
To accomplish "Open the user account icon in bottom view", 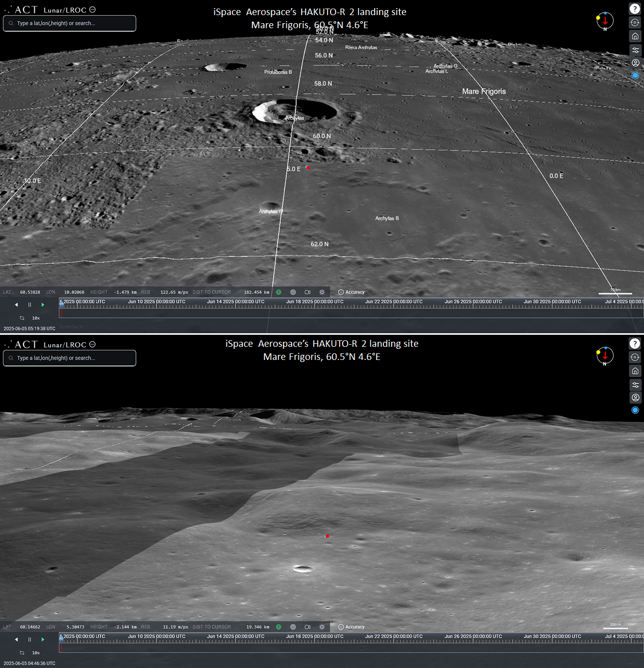I will [x=635, y=398].
